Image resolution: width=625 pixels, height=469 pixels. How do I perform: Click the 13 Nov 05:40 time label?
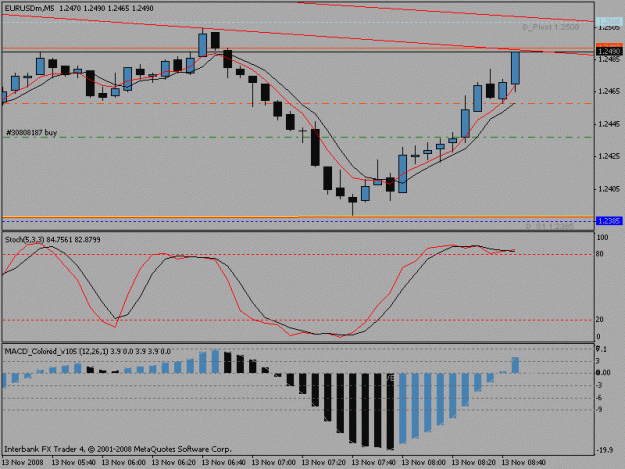74,462
